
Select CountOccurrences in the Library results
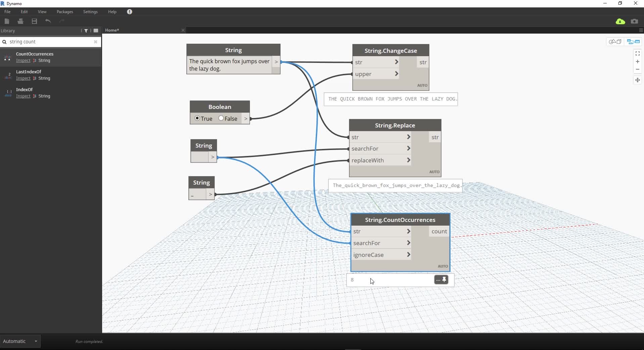point(35,54)
